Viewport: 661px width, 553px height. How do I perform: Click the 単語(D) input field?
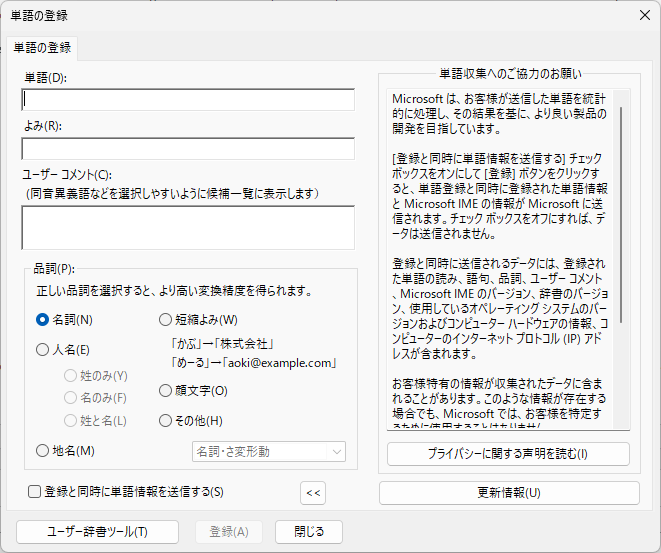click(x=188, y=99)
